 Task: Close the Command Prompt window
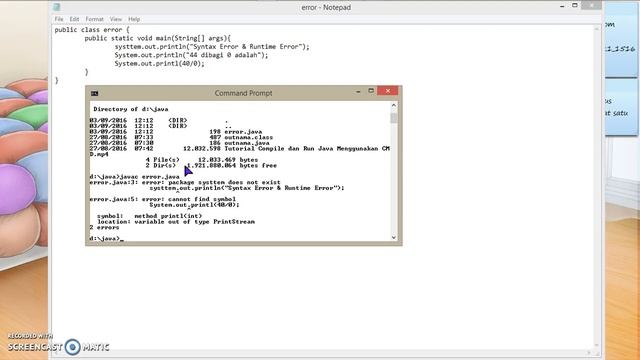click(x=388, y=91)
